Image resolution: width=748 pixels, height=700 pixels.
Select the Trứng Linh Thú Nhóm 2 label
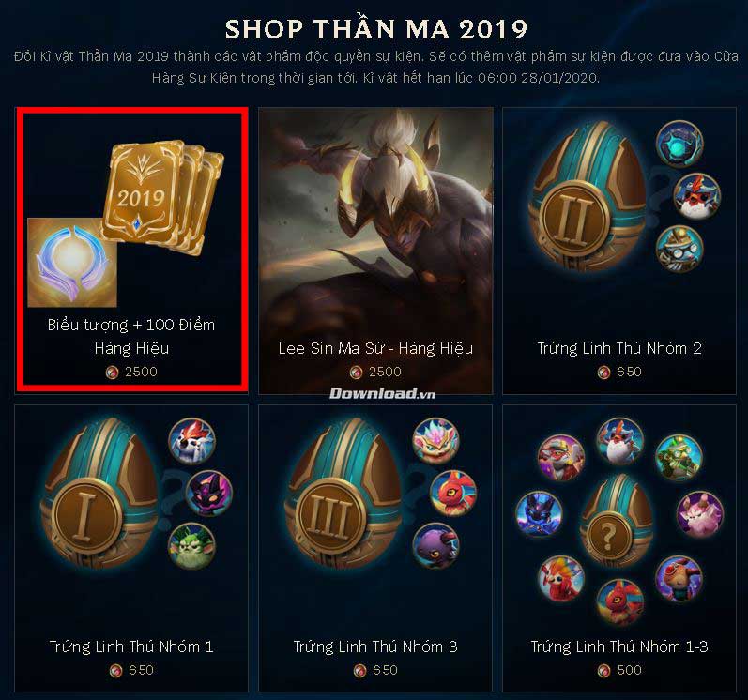(x=619, y=348)
